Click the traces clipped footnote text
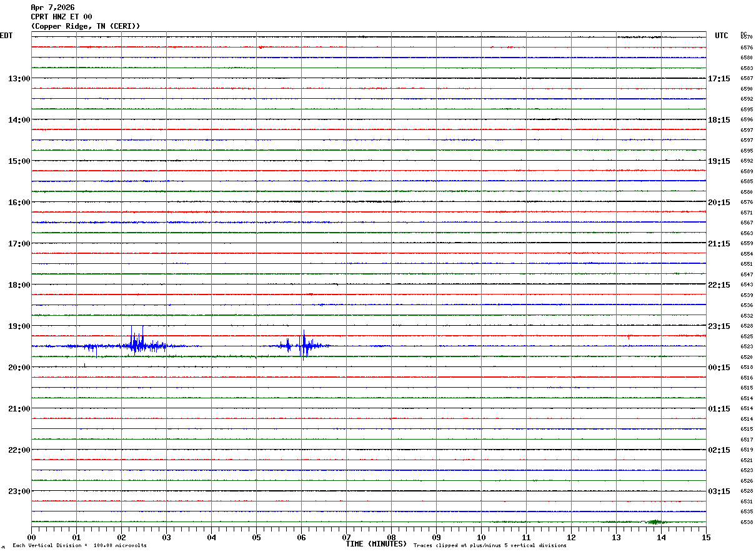This screenshot has height=554, width=756. coord(490,546)
